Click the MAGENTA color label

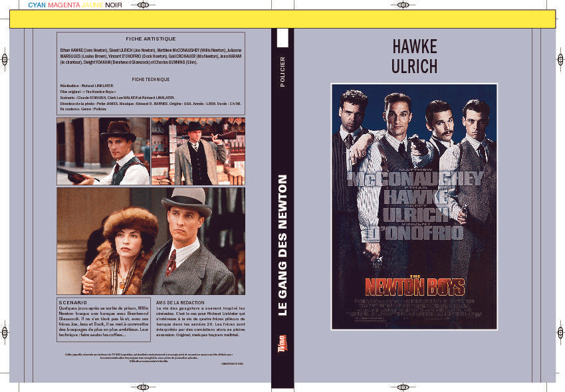click(64, 5)
